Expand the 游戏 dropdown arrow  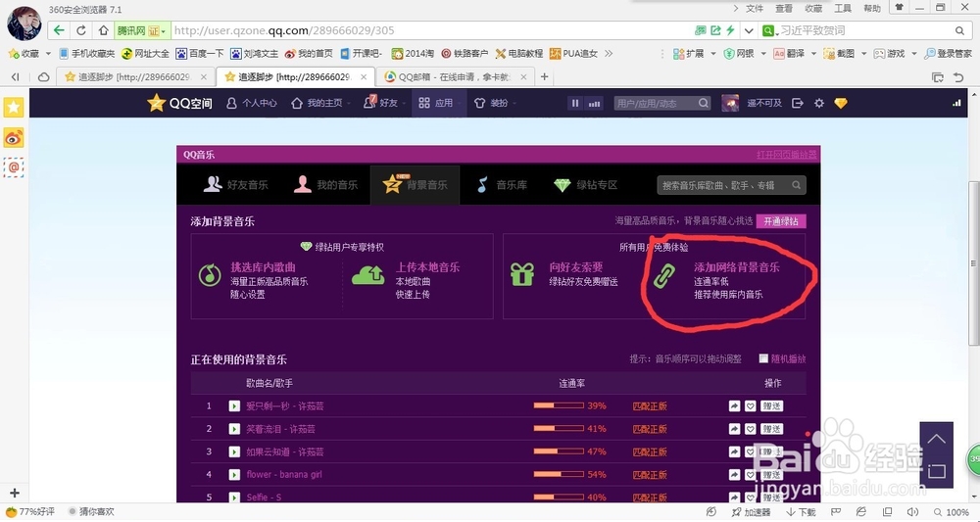click(913, 54)
